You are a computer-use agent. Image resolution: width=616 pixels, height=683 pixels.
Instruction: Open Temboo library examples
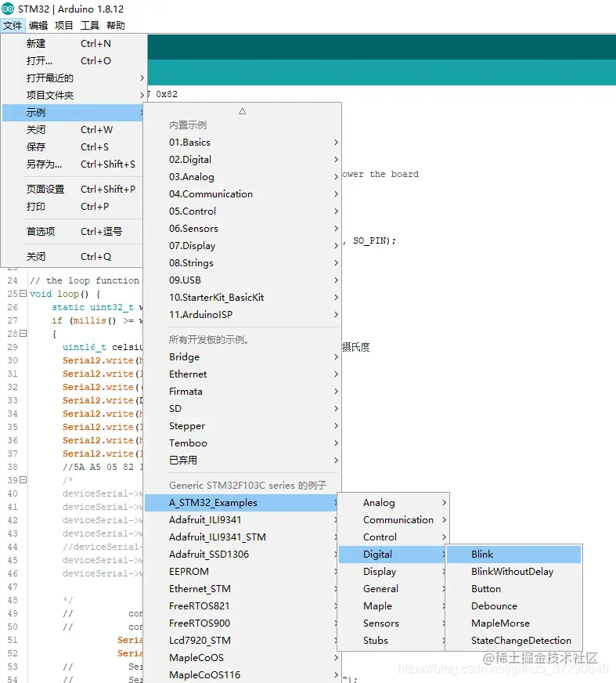pyautogui.click(x=242, y=443)
